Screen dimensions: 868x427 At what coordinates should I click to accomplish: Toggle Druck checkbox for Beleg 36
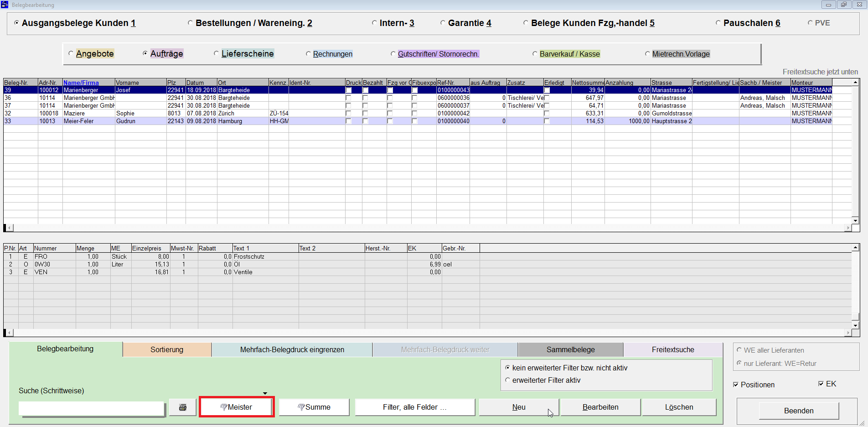348,98
